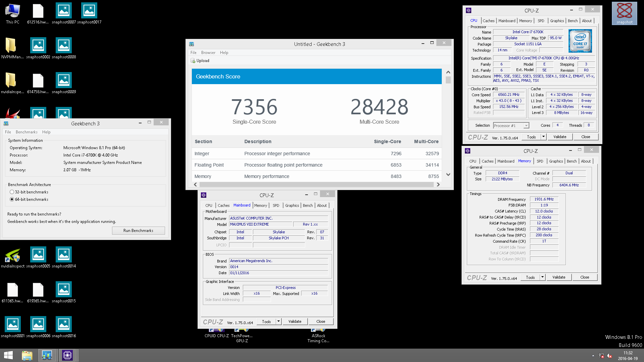Switch to Geekbench taskbar icon
This screenshot has width=644, height=362.
(x=47, y=355)
